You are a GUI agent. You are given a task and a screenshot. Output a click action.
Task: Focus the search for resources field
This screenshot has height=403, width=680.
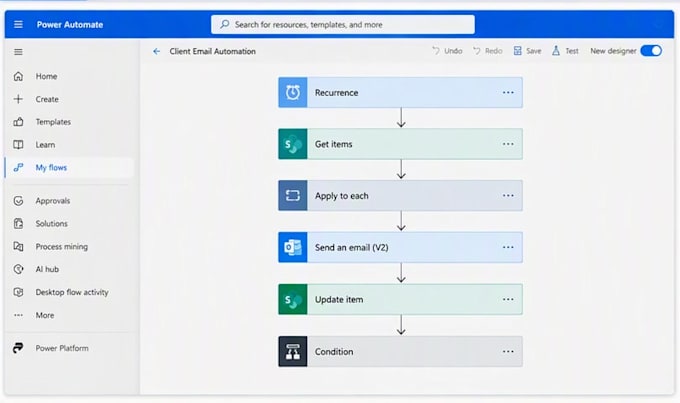click(x=343, y=25)
